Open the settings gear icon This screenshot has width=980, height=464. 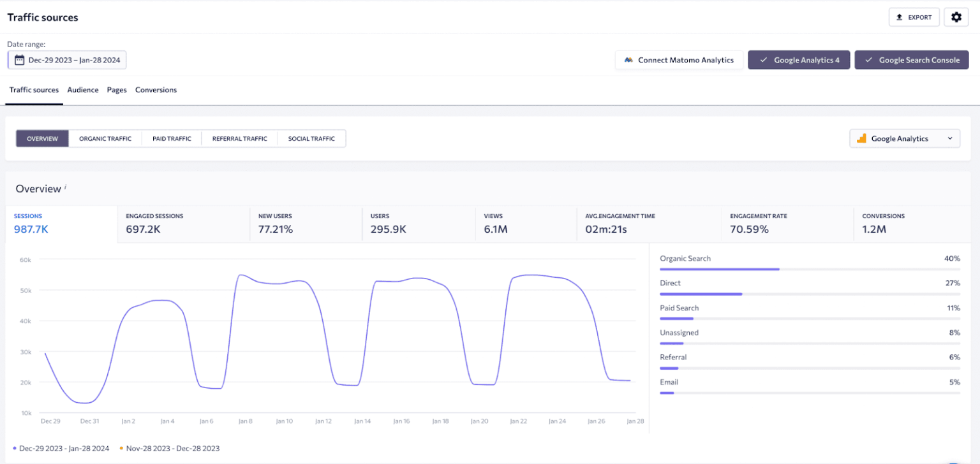[x=956, y=17]
